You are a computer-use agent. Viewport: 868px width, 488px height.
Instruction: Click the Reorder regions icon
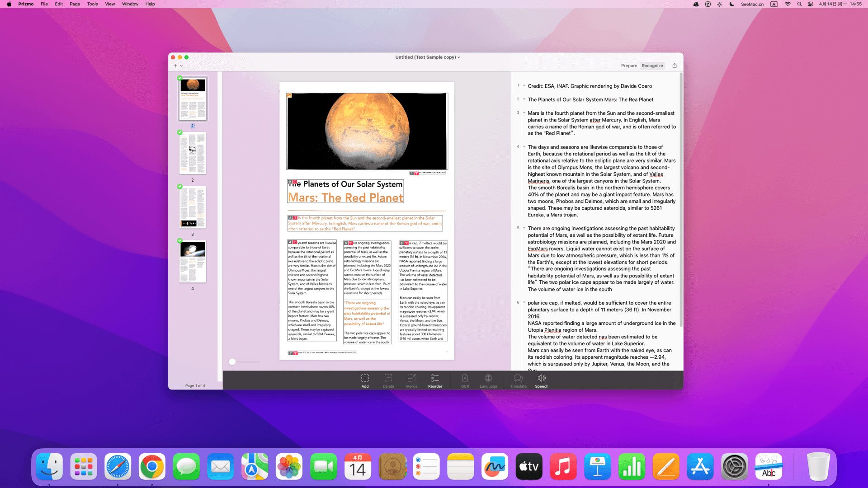(x=435, y=378)
